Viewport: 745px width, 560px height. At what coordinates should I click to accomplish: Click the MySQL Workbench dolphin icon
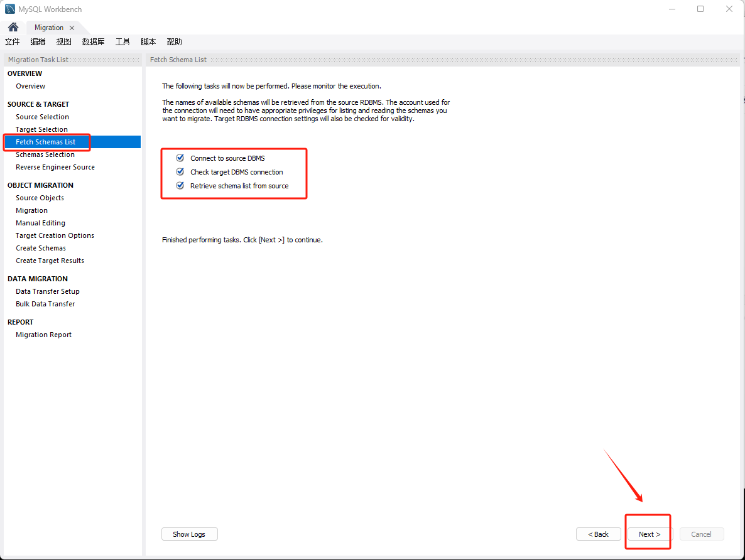pyautogui.click(x=10, y=9)
